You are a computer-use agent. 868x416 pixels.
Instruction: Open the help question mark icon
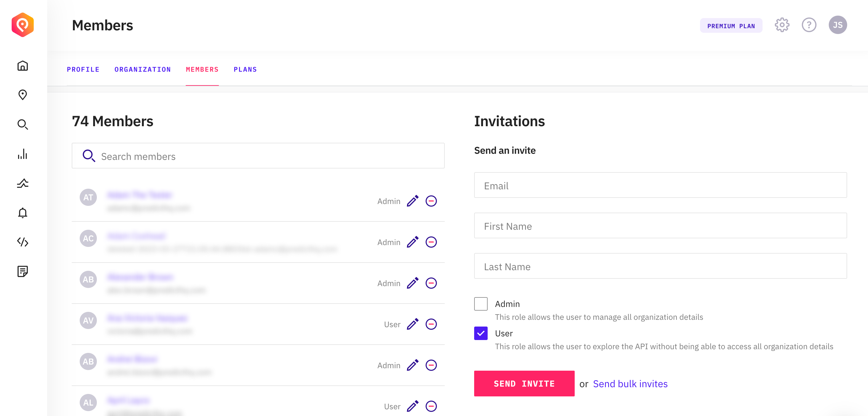tap(809, 25)
